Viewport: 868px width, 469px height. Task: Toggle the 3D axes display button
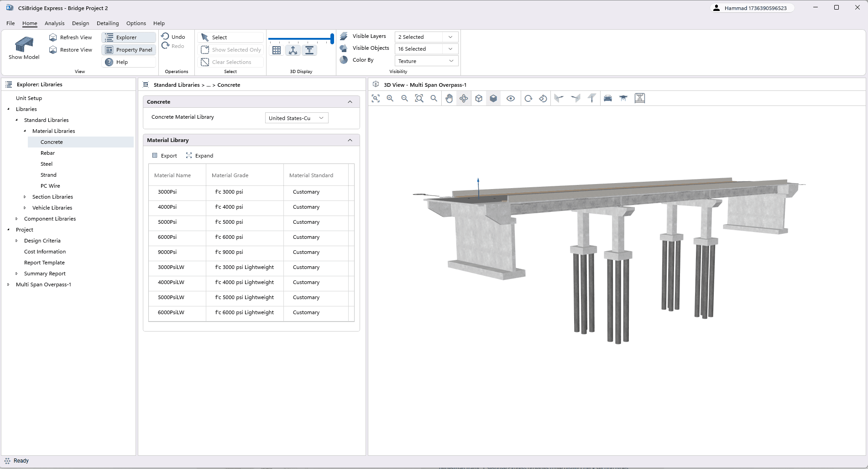coord(293,50)
